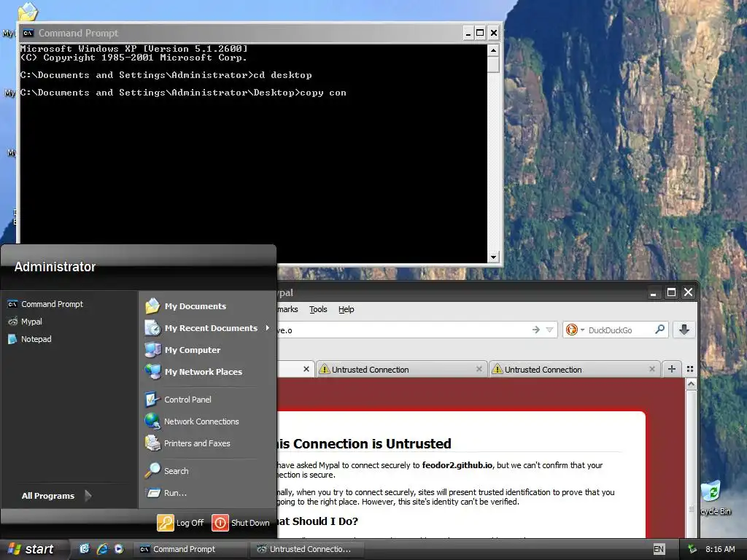
Task: Open the Help menu in Mypal
Action: pyautogui.click(x=347, y=309)
